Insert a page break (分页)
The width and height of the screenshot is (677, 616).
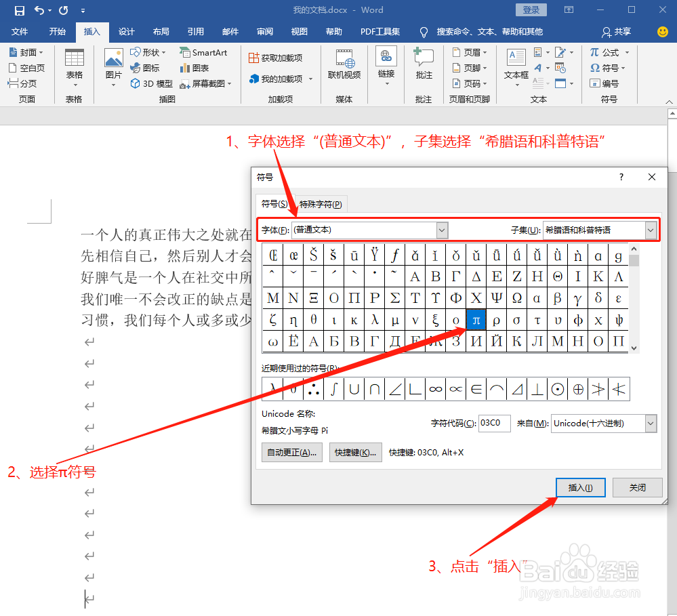tap(22, 83)
